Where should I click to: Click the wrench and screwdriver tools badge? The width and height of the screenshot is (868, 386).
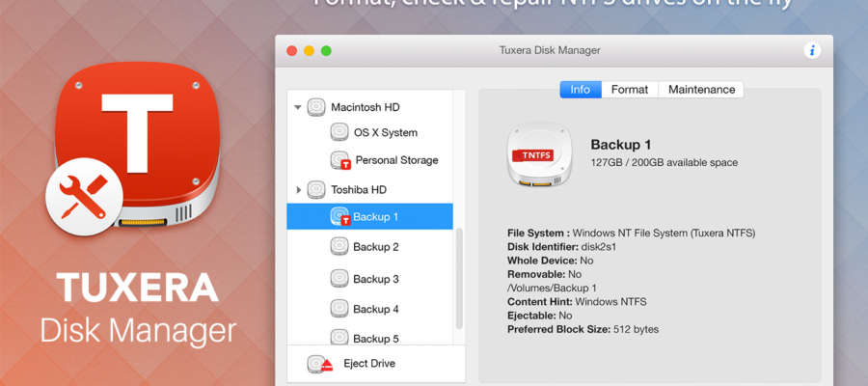coord(84,197)
